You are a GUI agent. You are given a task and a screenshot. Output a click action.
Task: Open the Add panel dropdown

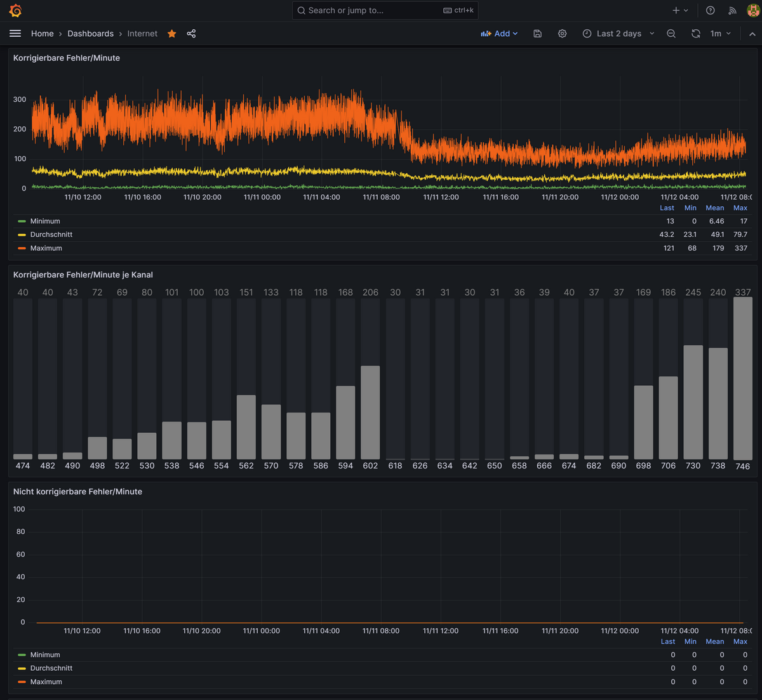click(x=499, y=34)
